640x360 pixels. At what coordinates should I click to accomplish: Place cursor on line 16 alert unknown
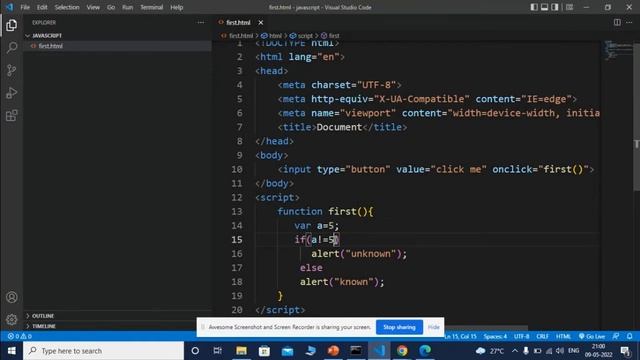(x=359, y=254)
